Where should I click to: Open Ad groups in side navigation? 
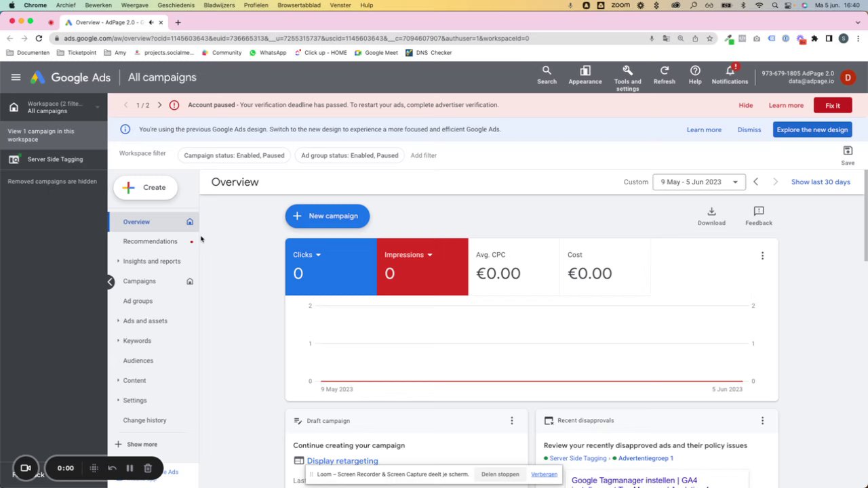tap(138, 301)
